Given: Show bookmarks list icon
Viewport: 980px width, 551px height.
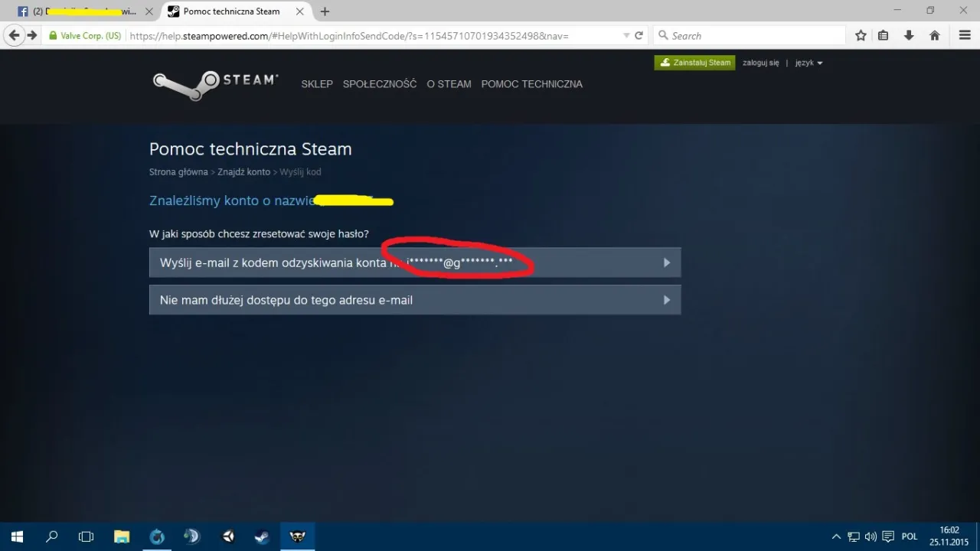Looking at the screenshot, I should point(884,36).
